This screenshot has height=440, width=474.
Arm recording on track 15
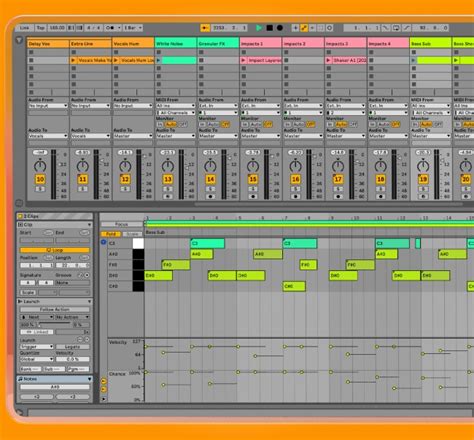253,197
